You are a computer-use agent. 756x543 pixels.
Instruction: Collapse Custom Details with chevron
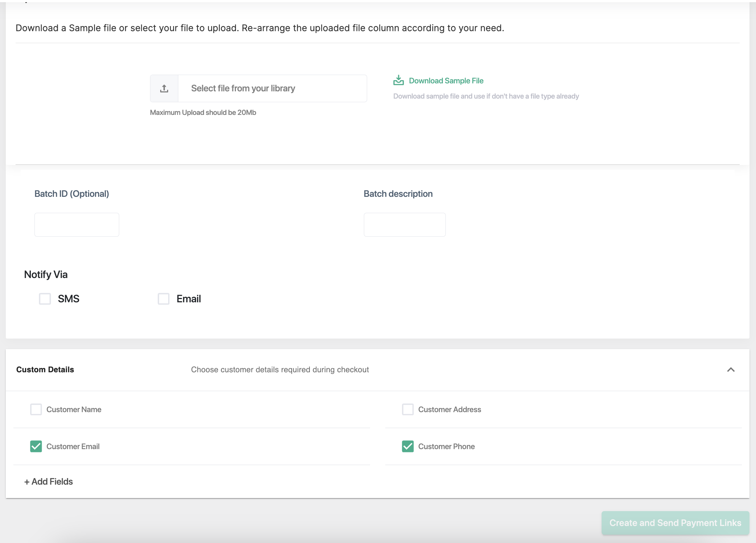point(731,370)
